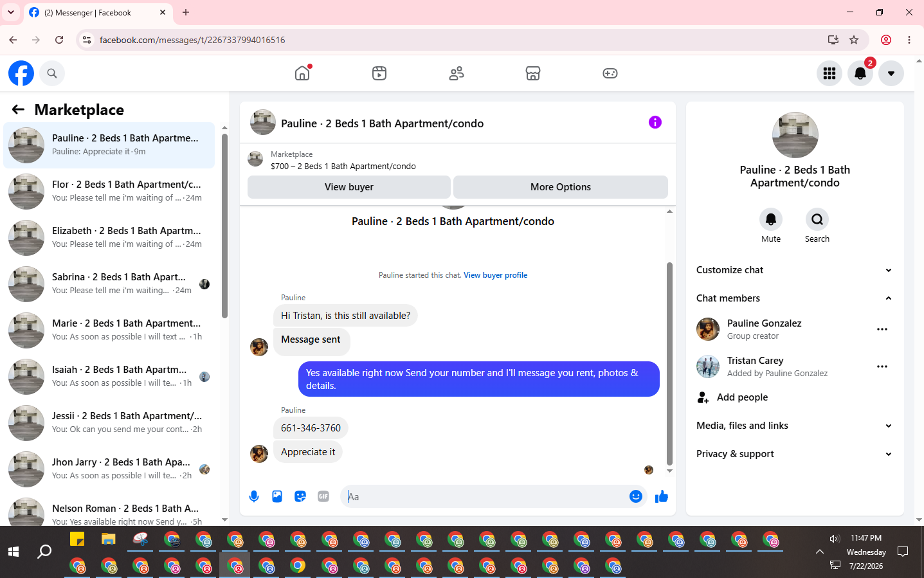Open the notifications bell with badge 2
This screenshot has width=924, height=578.
pos(860,73)
